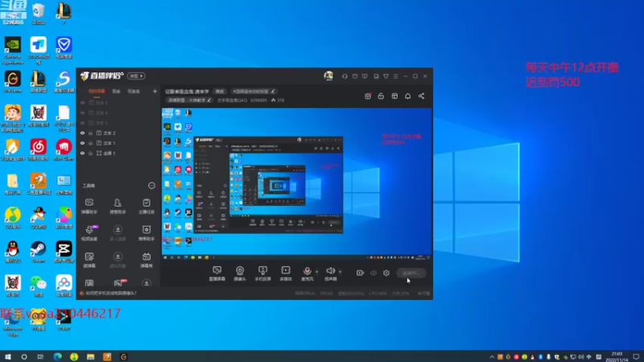Viewport: 644px width, 362px height.
Task: Click the hamburger menu icon in title bar
Action: point(395,76)
